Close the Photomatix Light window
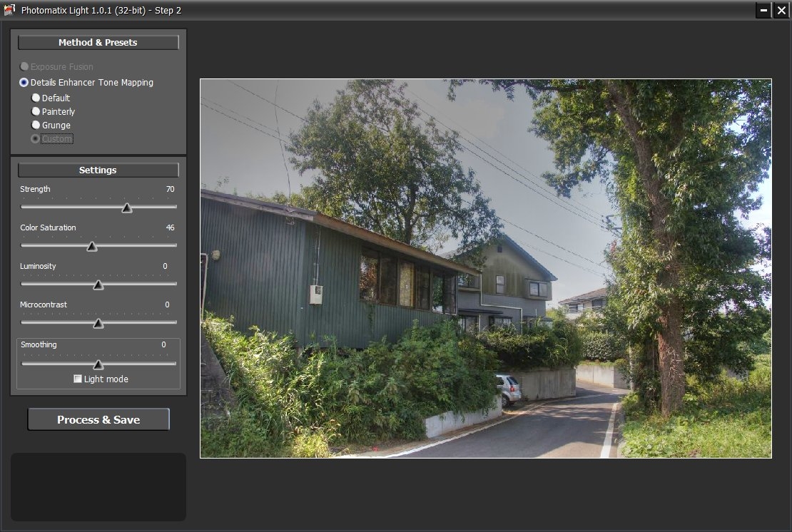 [781, 10]
